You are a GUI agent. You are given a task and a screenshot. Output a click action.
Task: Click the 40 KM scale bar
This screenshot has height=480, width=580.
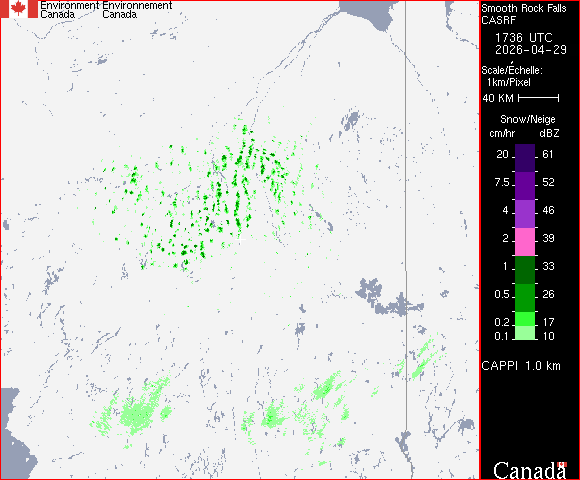pyautogui.click(x=539, y=98)
